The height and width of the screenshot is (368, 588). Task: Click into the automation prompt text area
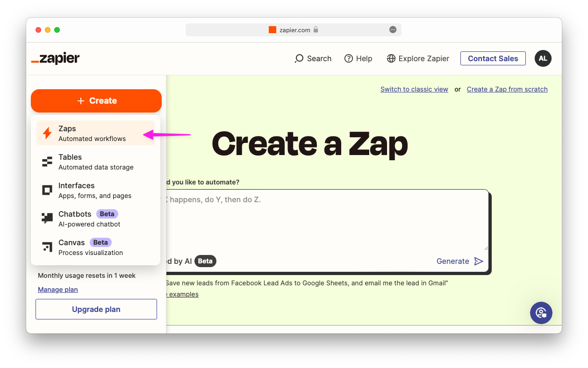[x=327, y=219]
